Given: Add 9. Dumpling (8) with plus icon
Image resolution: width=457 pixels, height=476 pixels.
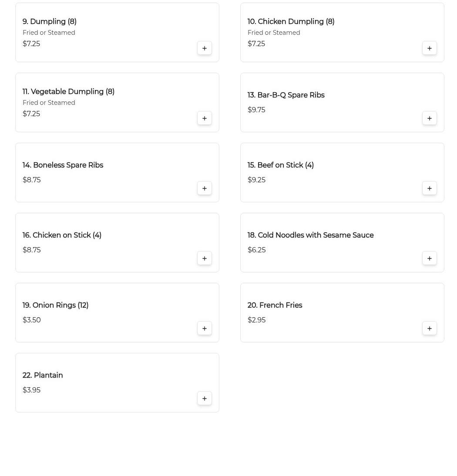Looking at the screenshot, I should point(205,48).
